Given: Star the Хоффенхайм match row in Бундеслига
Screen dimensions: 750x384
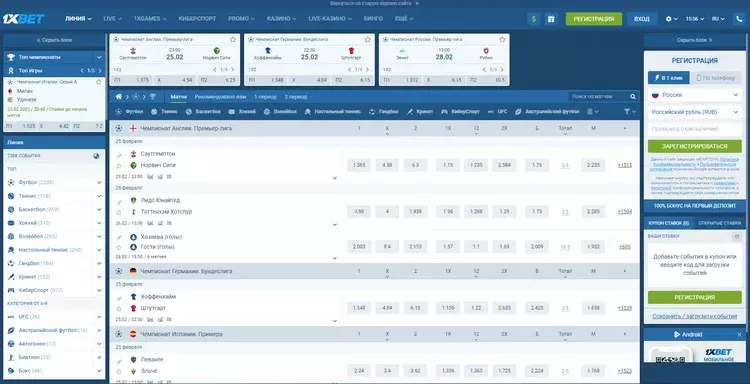Looking at the screenshot, I should pyautogui.click(x=119, y=308).
